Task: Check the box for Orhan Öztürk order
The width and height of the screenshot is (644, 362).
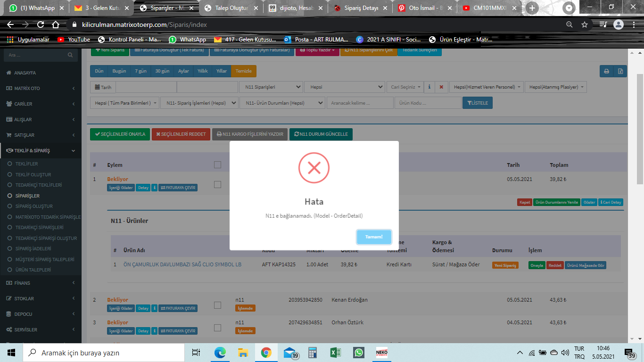Action: [x=217, y=328]
